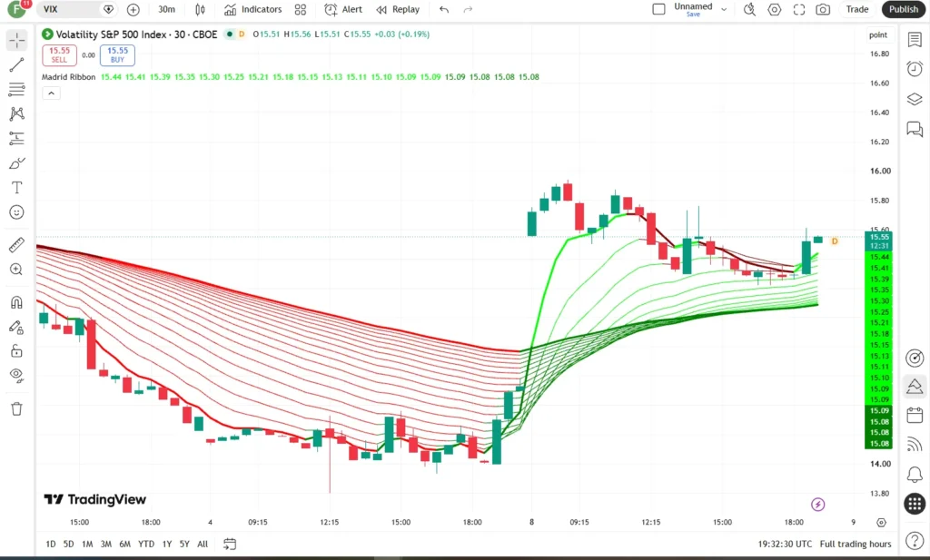Open the economic calendar panel
Screen dimensions: 930x560
[915, 415]
